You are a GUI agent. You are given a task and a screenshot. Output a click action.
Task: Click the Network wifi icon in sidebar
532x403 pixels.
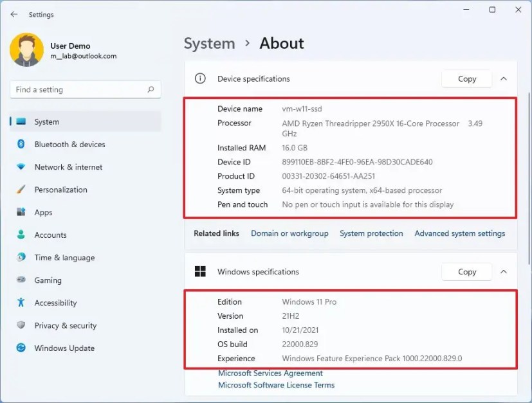point(21,166)
